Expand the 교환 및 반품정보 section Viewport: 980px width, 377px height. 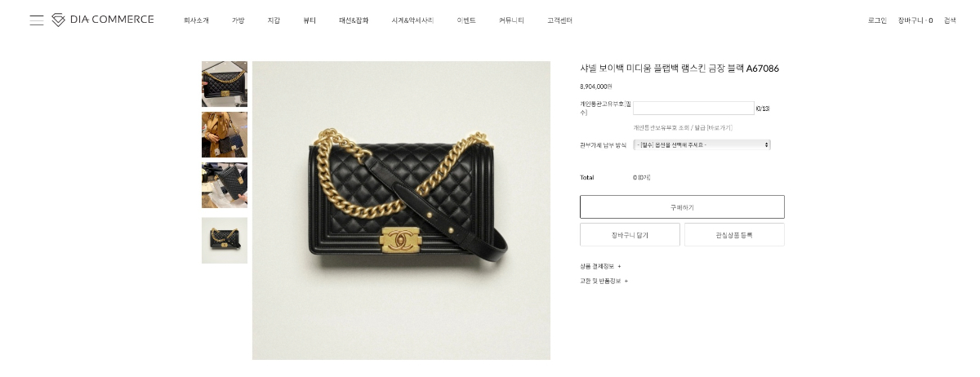604,281
